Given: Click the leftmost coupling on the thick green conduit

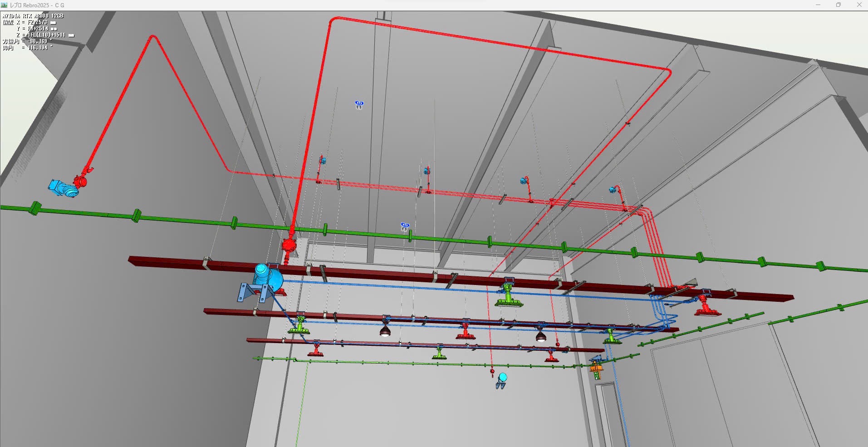Looking at the screenshot, I should pyautogui.click(x=35, y=208).
